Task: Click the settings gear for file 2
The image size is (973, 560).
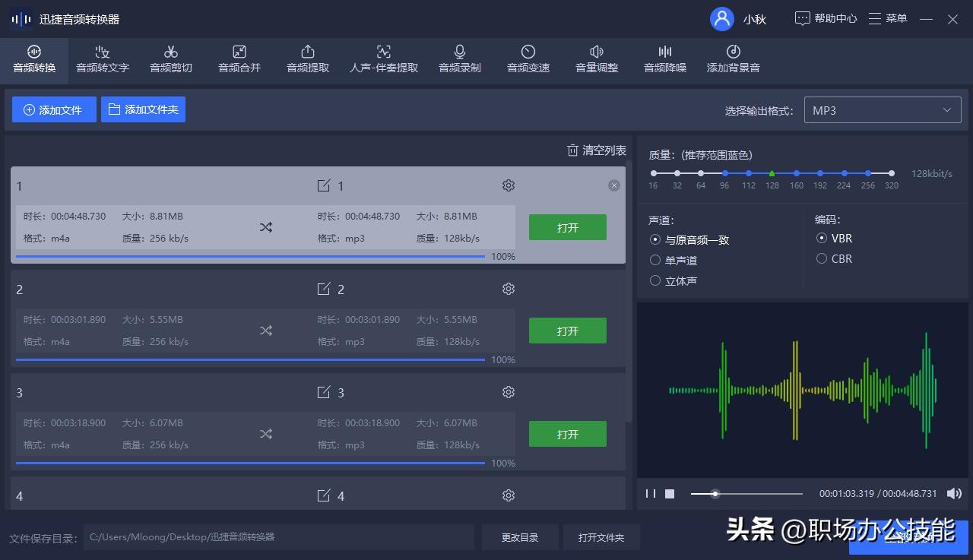Action: click(509, 289)
